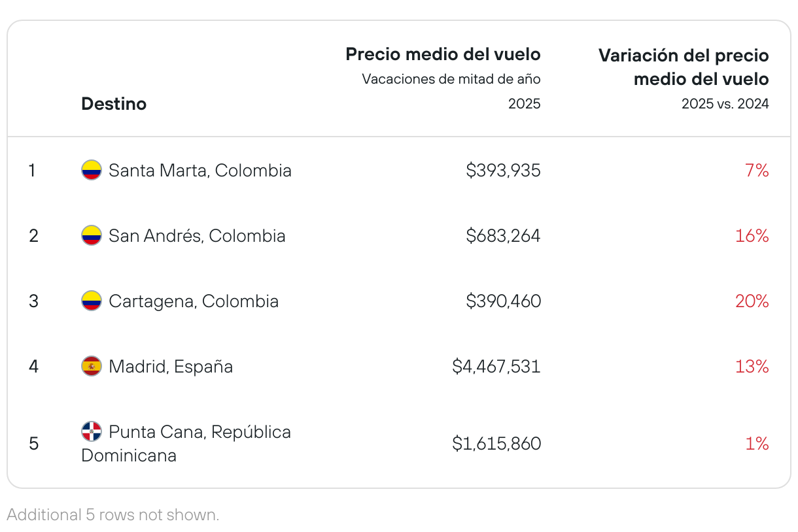Click the Santa Marta, Colombia destination name
The height and width of the screenshot is (532, 798).
[200, 171]
